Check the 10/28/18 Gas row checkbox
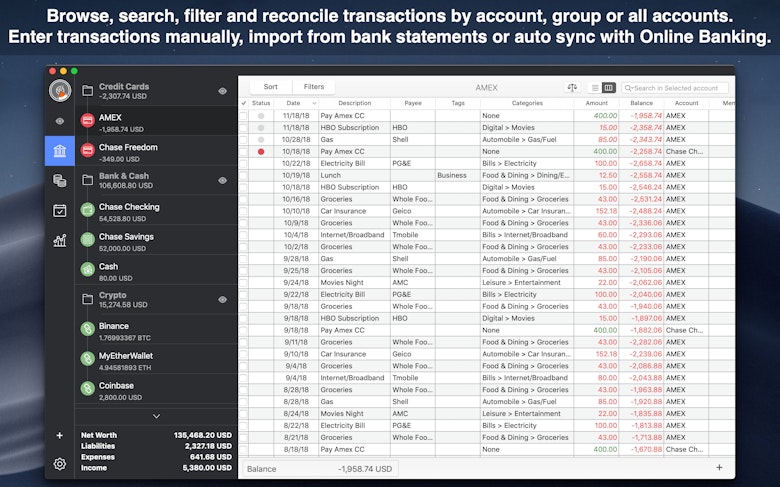 pyautogui.click(x=243, y=139)
